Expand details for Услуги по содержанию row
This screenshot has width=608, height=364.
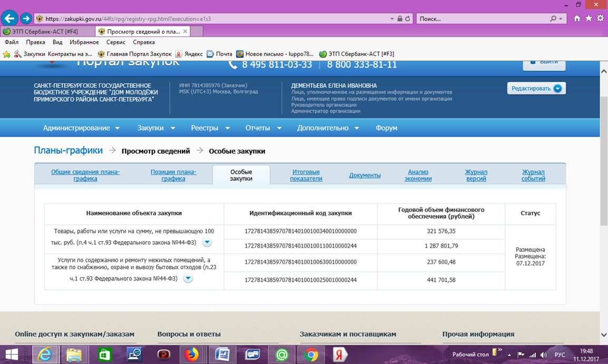188,278
